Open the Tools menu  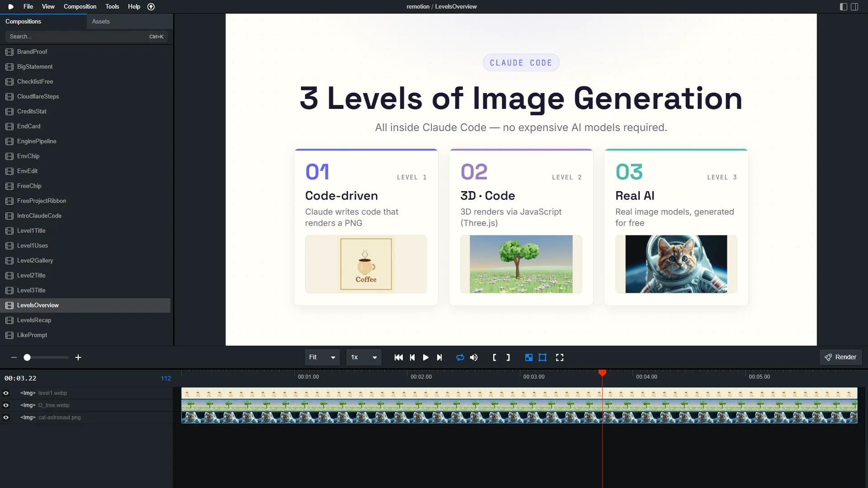112,7
